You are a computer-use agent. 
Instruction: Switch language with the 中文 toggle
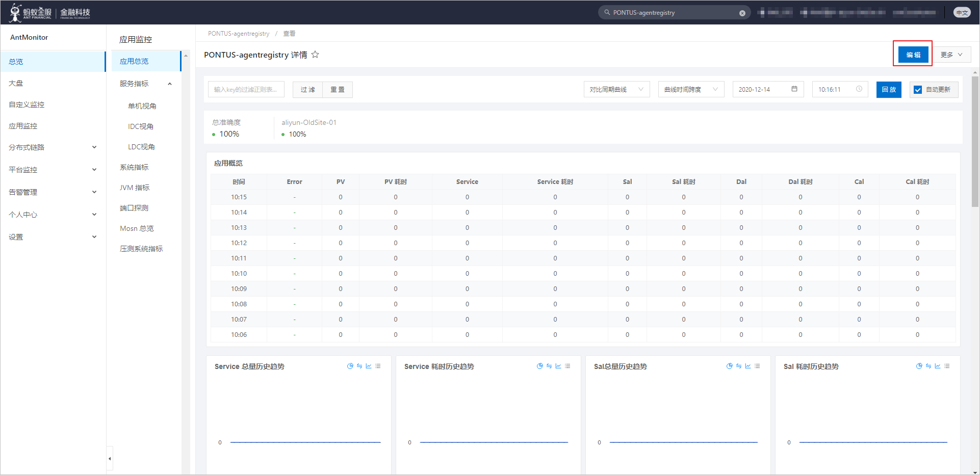pyautogui.click(x=962, y=13)
